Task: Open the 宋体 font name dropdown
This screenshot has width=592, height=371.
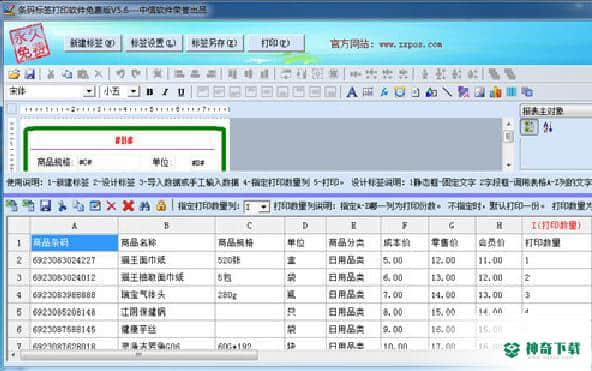Action: click(89, 91)
